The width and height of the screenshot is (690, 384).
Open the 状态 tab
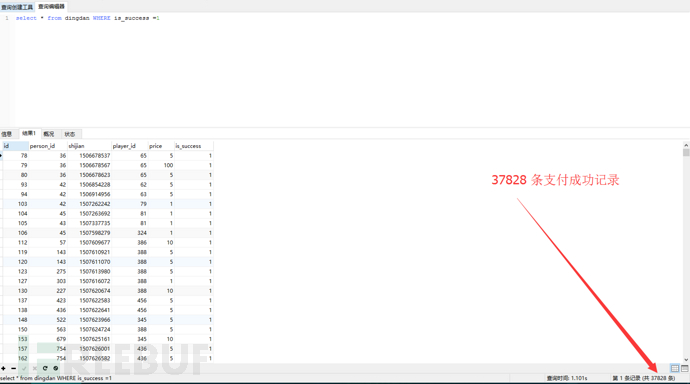coord(70,134)
